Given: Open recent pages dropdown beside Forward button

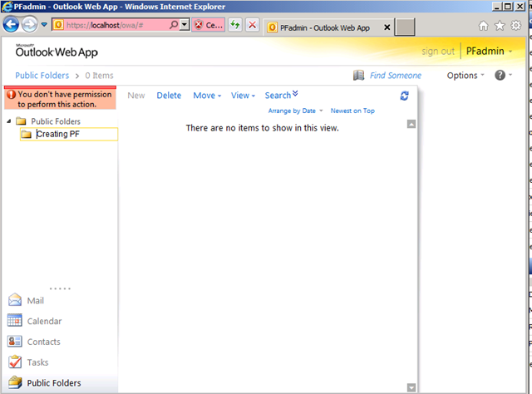Looking at the screenshot, I should [x=44, y=24].
